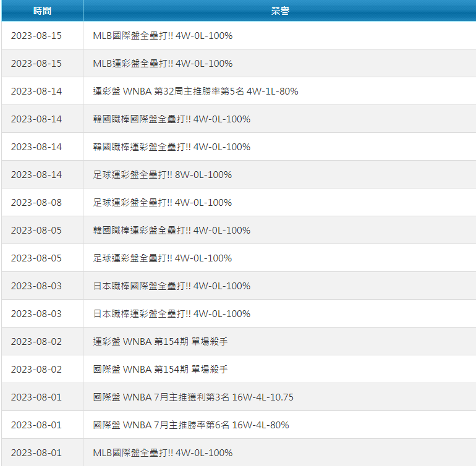Select 韓國職棒國際盤全壘打!! 4W-0L-100% entry
This screenshot has width=476, height=466.
(171, 119)
